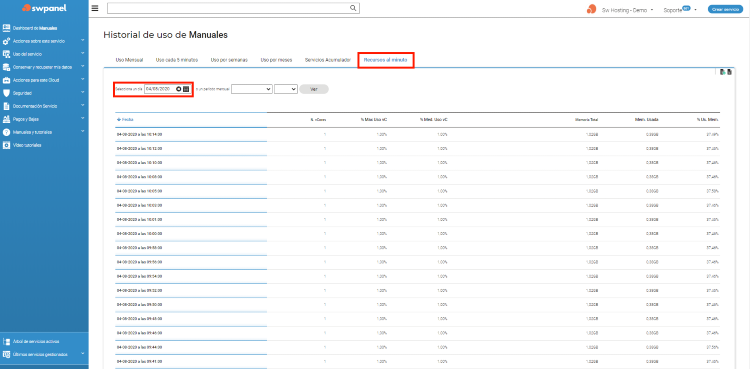Focus the top search field
The height and width of the screenshot is (369, 750).
[233, 8]
